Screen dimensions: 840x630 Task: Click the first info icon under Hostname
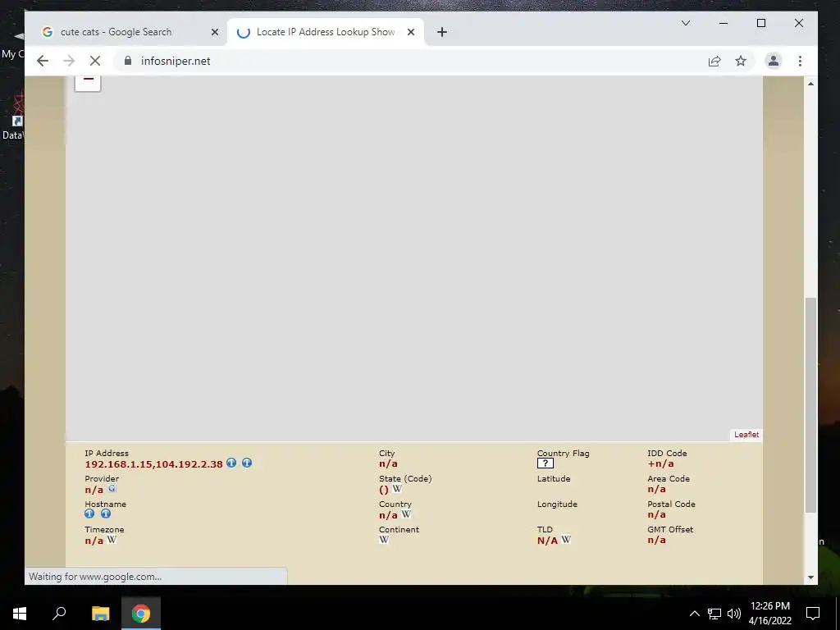(x=89, y=514)
